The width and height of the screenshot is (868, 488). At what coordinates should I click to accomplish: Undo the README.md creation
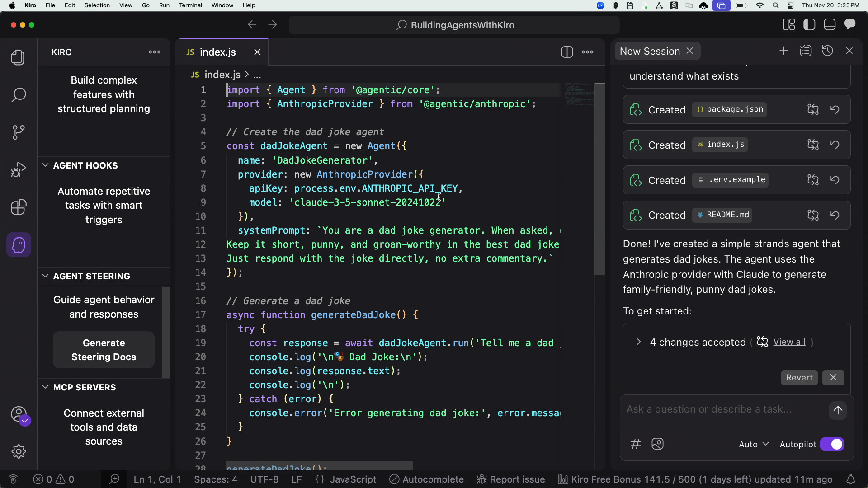tap(835, 215)
